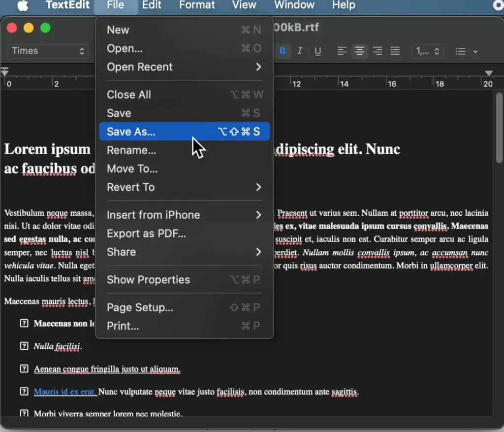
Task: Align text left
Action: point(342,51)
